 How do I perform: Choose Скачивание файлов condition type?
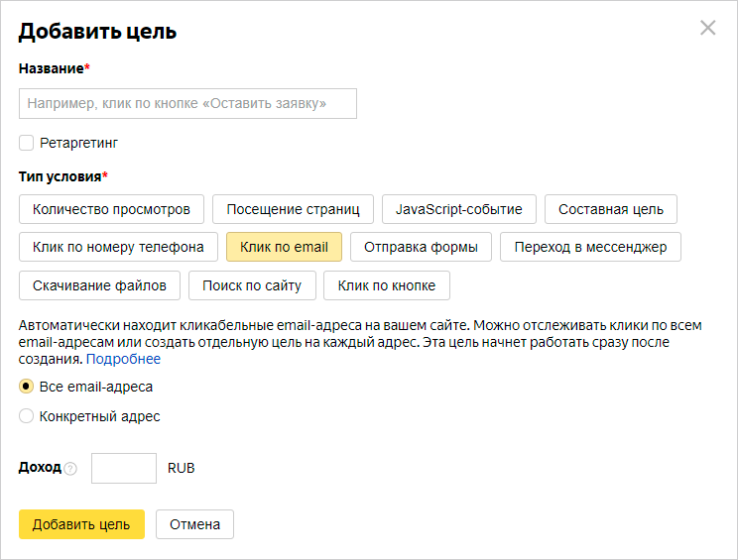(x=99, y=285)
